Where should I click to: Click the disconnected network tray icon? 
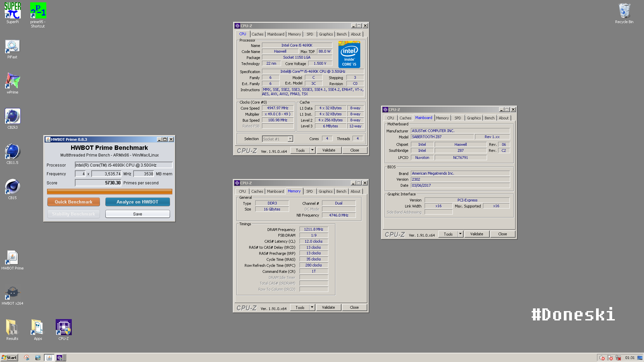click(x=618, y=358)
